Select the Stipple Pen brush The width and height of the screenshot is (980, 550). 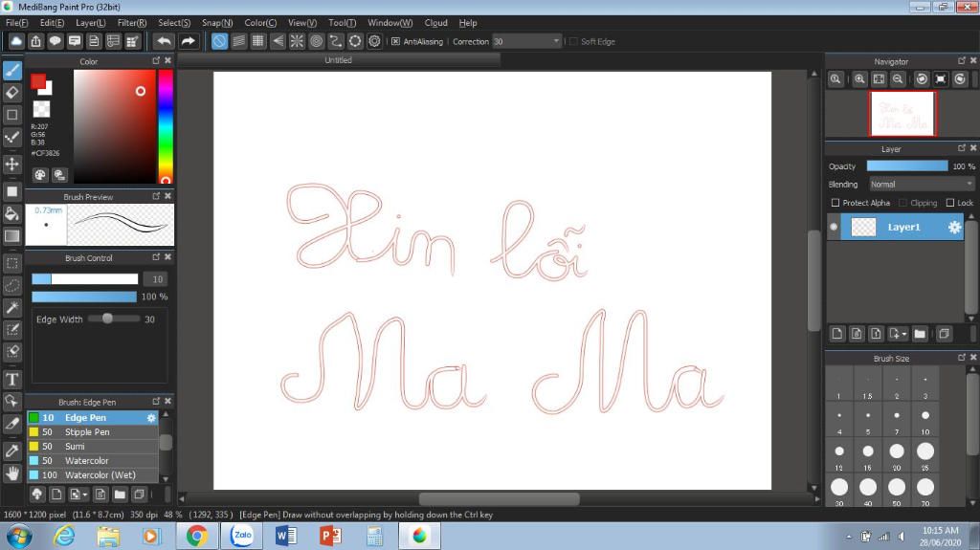coord(93,432)
